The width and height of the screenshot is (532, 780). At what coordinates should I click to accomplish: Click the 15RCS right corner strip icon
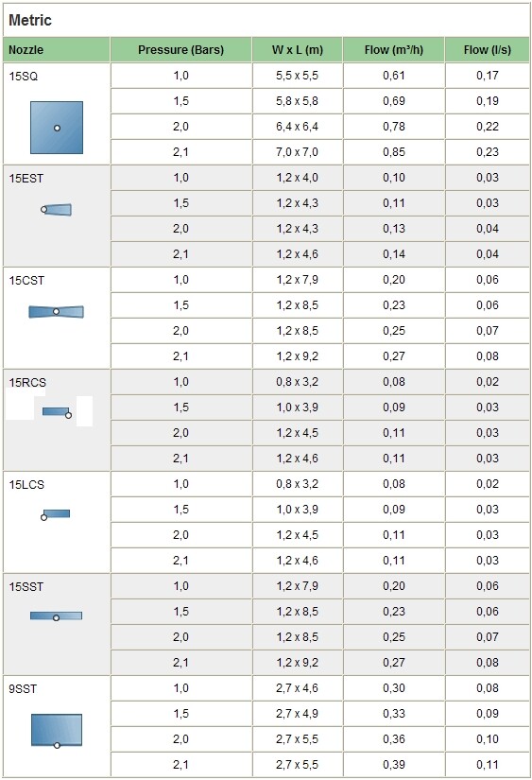pyautogui.click(x=57, y=412)
